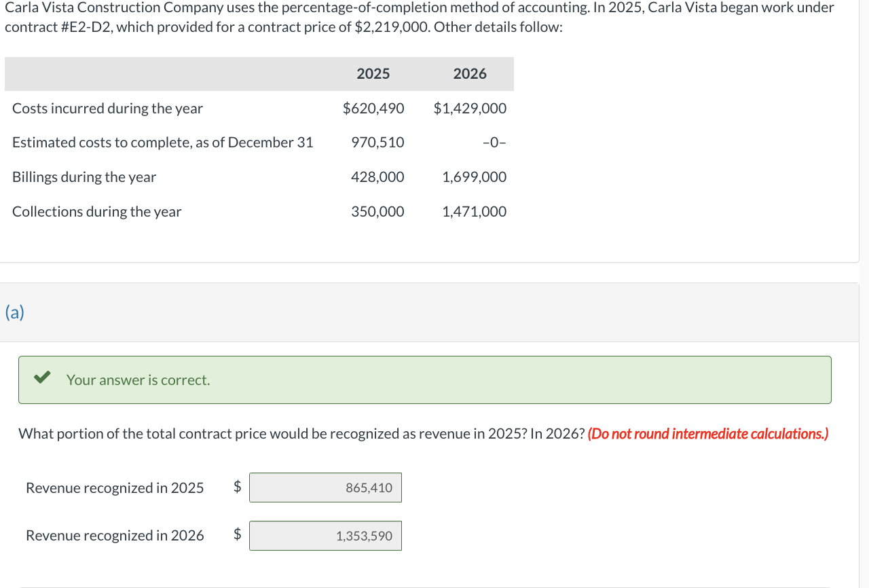Click the 428,000 billings value
The width and height of the screenshot is (869, 588).
coord(377,177)
